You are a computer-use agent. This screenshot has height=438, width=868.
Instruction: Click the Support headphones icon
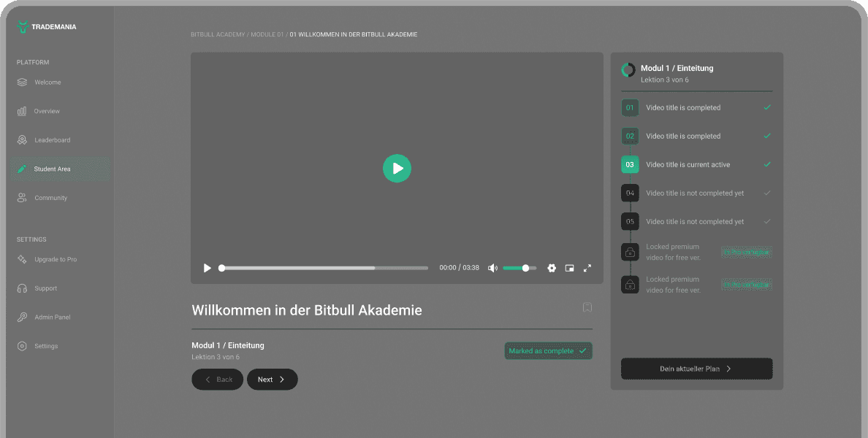(22, 288)
